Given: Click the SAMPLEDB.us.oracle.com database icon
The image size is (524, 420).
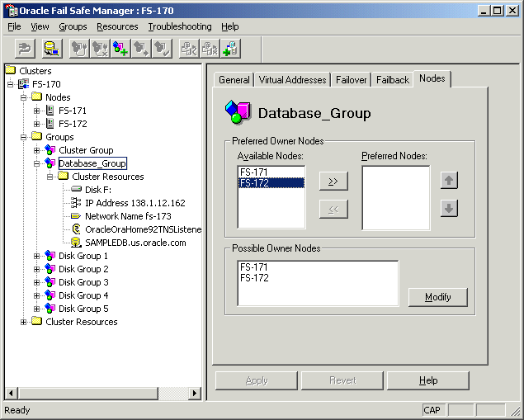Looking at the screenshot, I should click(76, 243).
